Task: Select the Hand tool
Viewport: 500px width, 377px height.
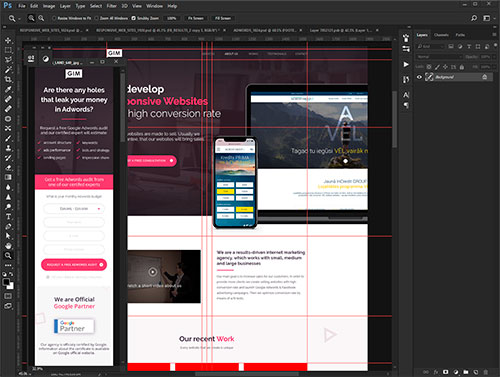Action: (x=8, y=246)
